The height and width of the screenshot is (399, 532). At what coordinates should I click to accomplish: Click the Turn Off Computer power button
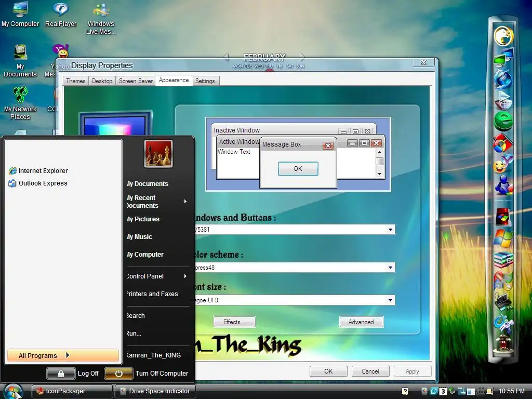click(x=119, y=373)
